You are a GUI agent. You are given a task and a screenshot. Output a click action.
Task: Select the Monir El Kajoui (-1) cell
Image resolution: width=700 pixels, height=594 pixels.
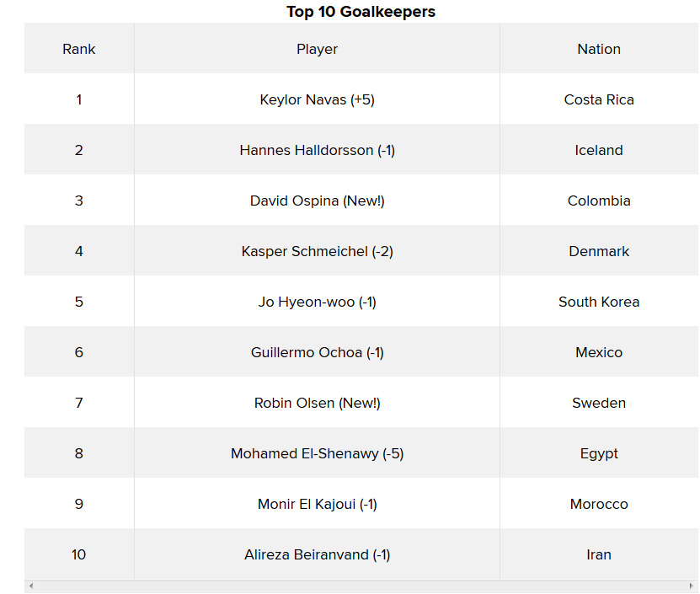(x=317, y=503)
